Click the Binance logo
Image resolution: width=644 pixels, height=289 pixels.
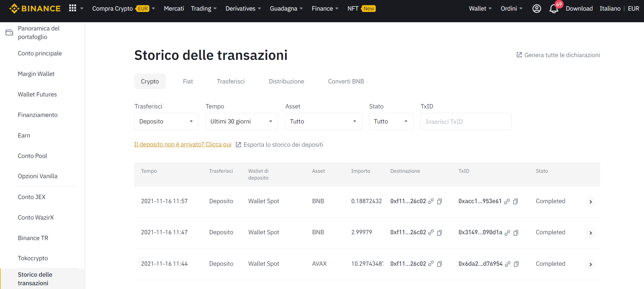35,9
